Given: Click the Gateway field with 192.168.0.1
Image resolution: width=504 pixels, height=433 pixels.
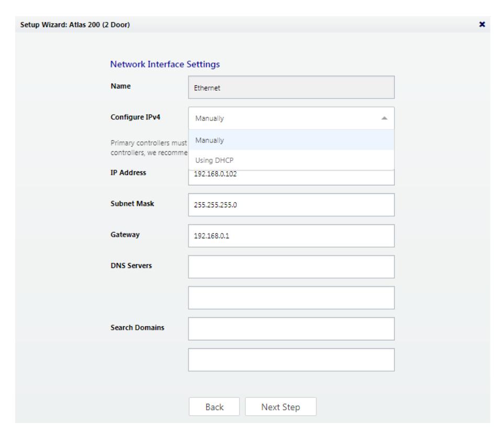Looking at the screenshot, I should [x=291, y=236].
